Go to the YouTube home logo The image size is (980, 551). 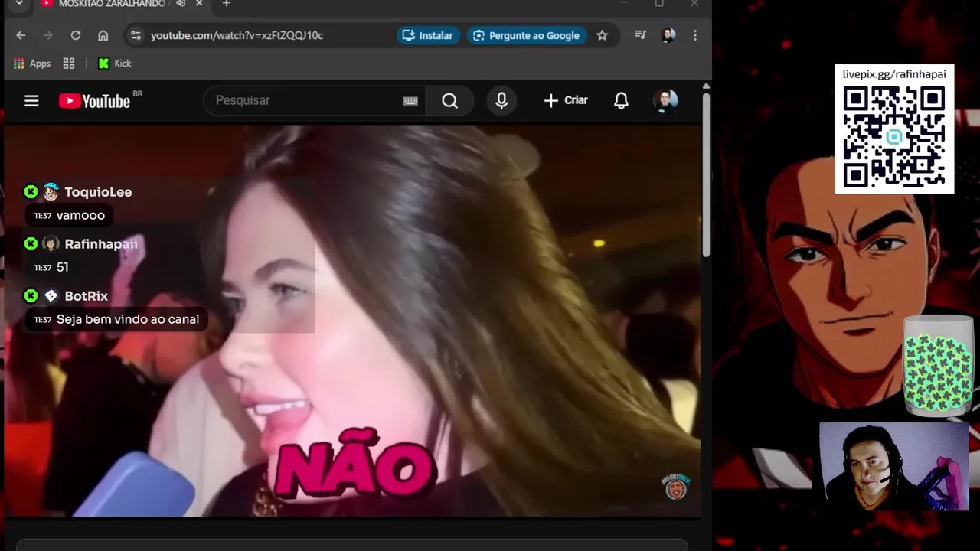pos(95,101)
